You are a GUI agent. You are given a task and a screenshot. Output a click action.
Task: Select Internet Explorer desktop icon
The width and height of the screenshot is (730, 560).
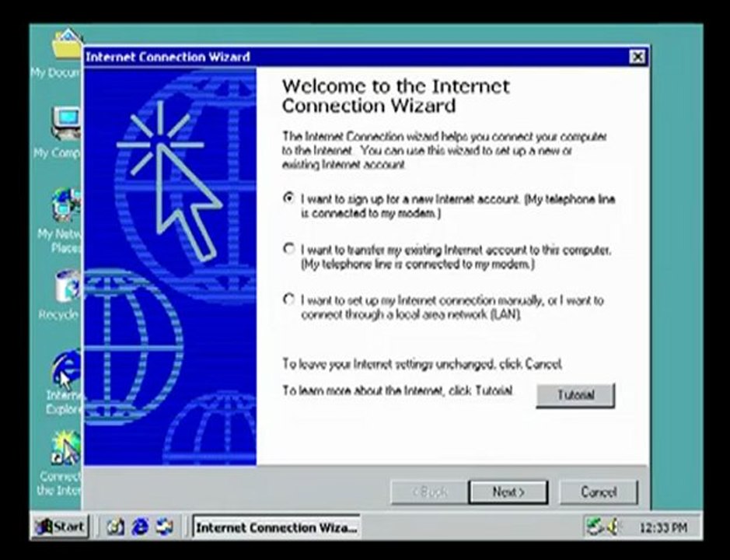click(x=64, y=383)
